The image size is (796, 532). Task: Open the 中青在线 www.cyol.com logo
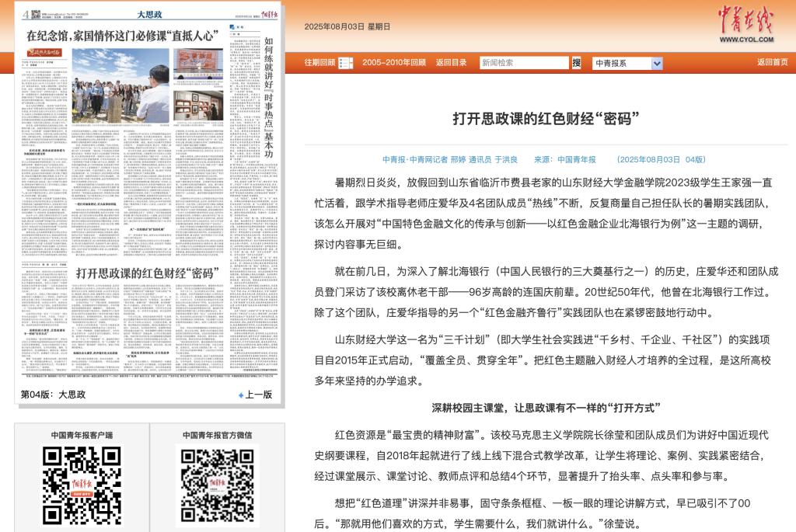click(745, 24)
